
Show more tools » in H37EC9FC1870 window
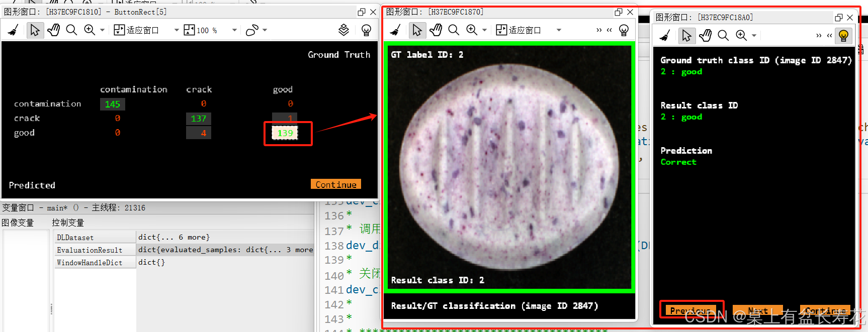598,30
